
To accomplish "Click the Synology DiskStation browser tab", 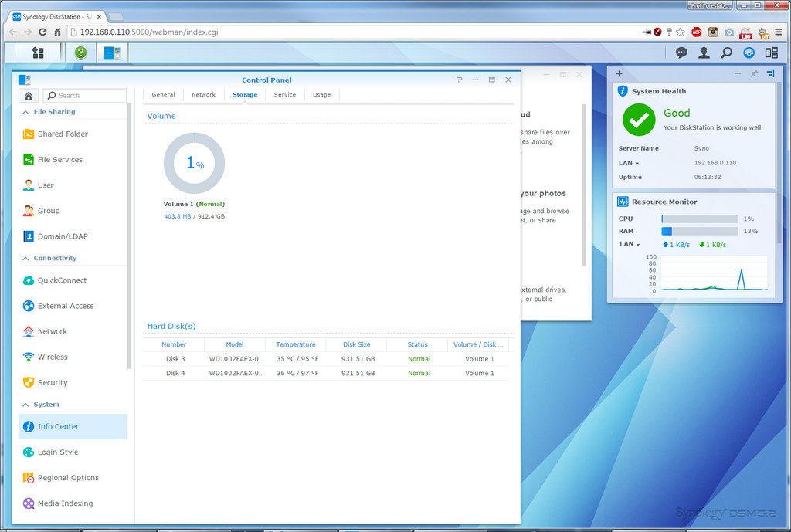I will tap(57, 17).
